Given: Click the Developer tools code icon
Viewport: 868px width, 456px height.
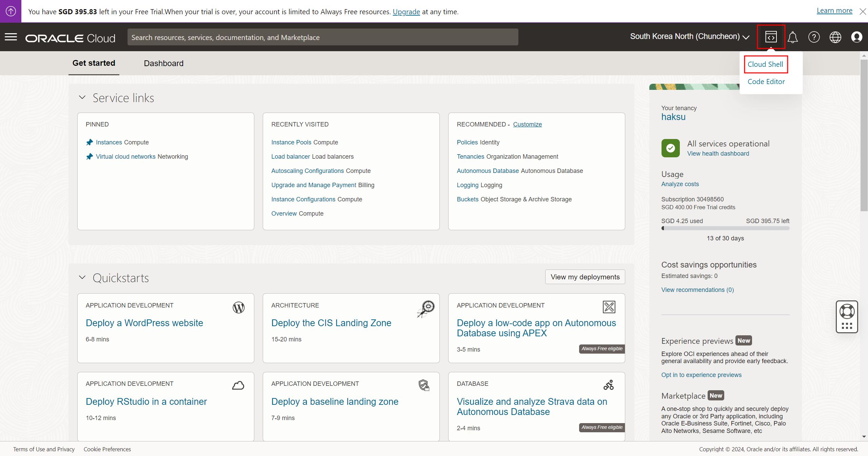Looking at the screenshot, I should [771, 37].
